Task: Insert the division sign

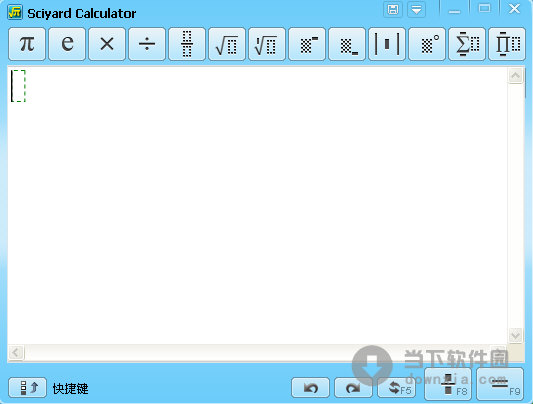Action: point(147,44)
